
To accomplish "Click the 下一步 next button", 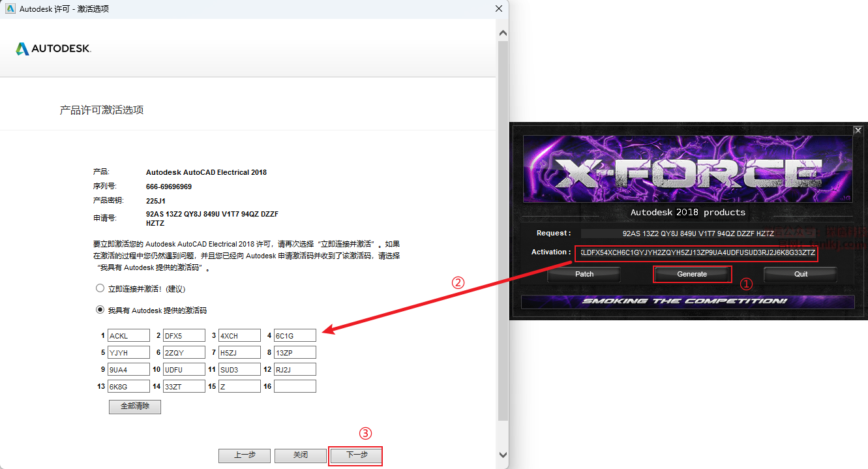I will (x=356, y=455).
